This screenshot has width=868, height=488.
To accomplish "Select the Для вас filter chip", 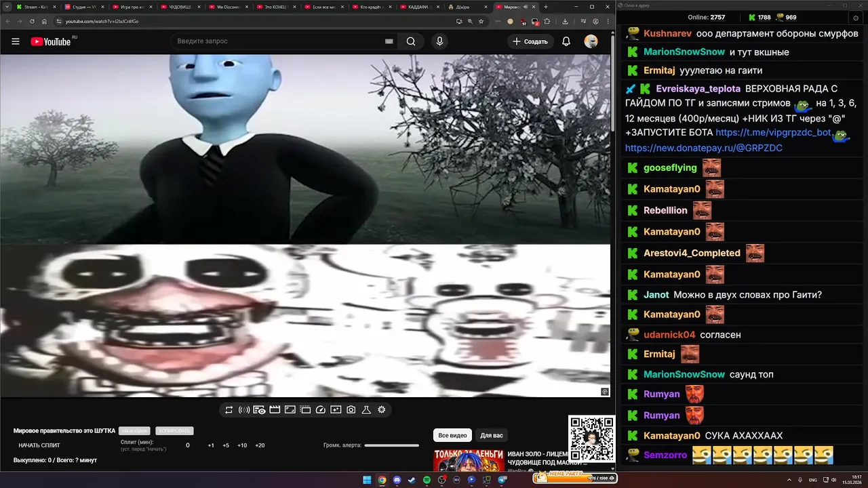I will point(492,435).
